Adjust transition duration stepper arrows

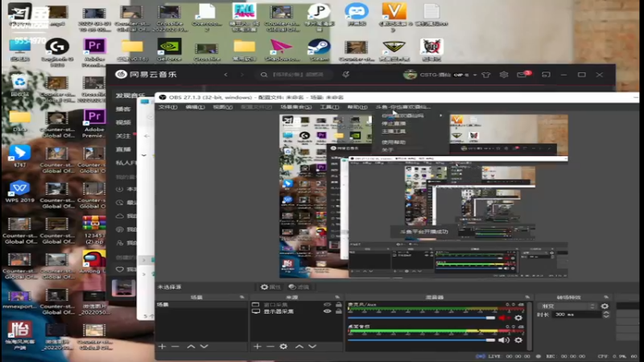tap(606, 315)
